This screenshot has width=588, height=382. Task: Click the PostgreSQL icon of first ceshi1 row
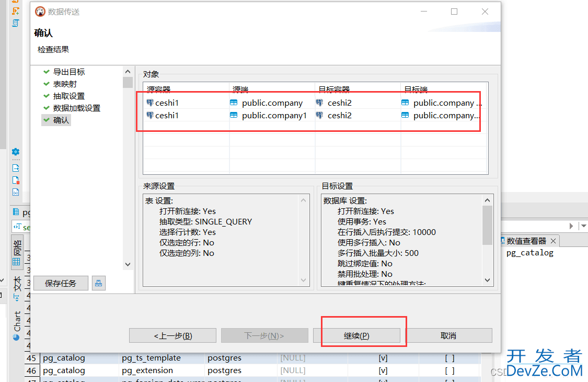[x=150, y=103]
